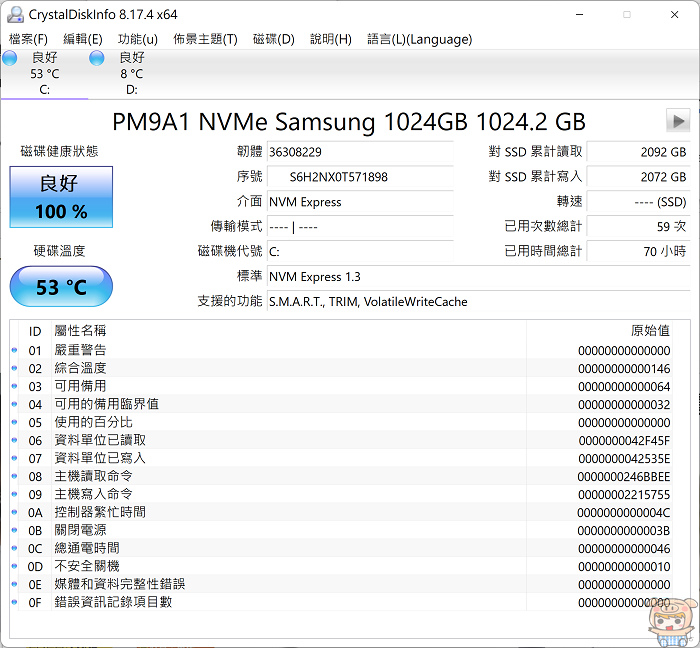Open the 功能(u) menu

tap(138, 39)
